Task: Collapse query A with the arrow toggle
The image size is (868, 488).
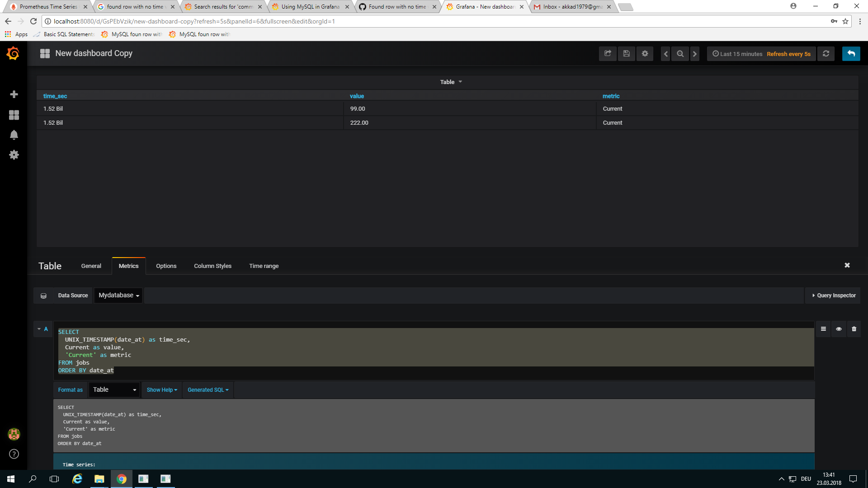Action: tap(39, 329)
